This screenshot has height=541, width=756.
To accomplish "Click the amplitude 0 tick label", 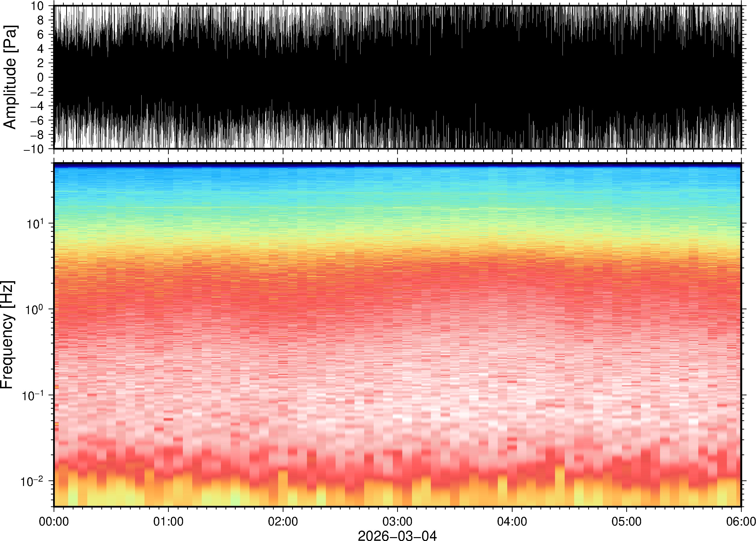I will click(41, 78).
